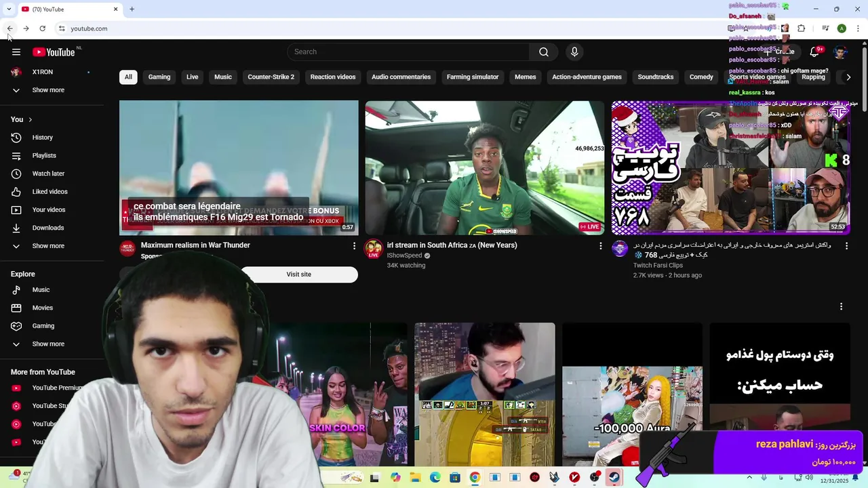Open Google Chrome from the taskbar
The image size is (868, 488).
click(x=475, y=477)
